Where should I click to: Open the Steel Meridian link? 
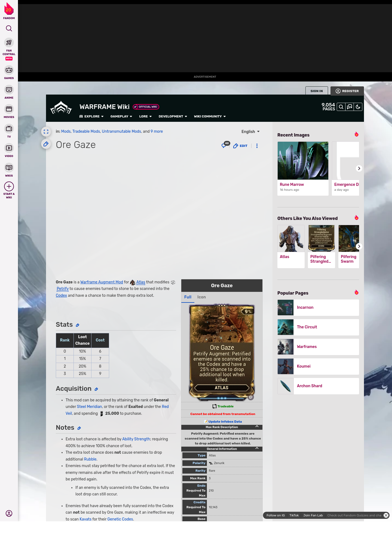click(x=89, y=407)
